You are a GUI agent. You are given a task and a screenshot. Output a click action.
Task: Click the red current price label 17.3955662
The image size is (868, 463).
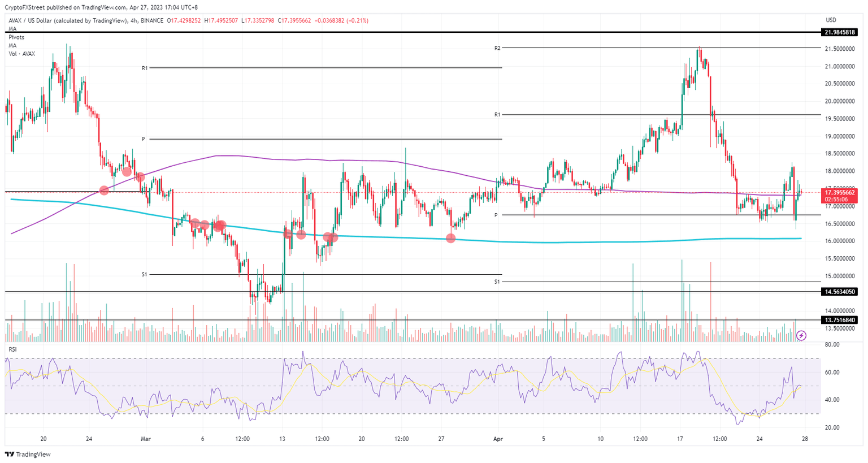(x=840, y=192)
